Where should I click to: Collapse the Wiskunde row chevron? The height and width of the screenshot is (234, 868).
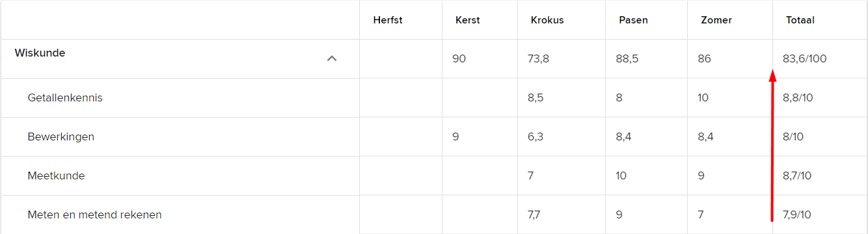332,58
